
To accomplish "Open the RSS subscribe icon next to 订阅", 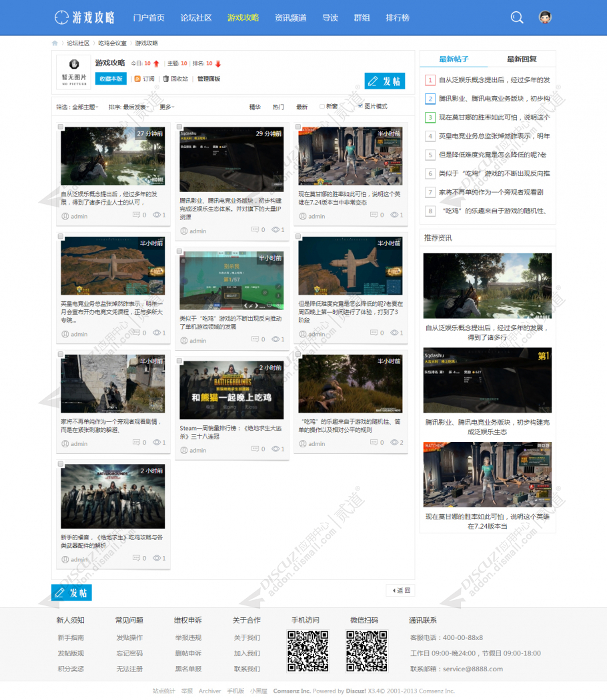I will pos(137,79).
